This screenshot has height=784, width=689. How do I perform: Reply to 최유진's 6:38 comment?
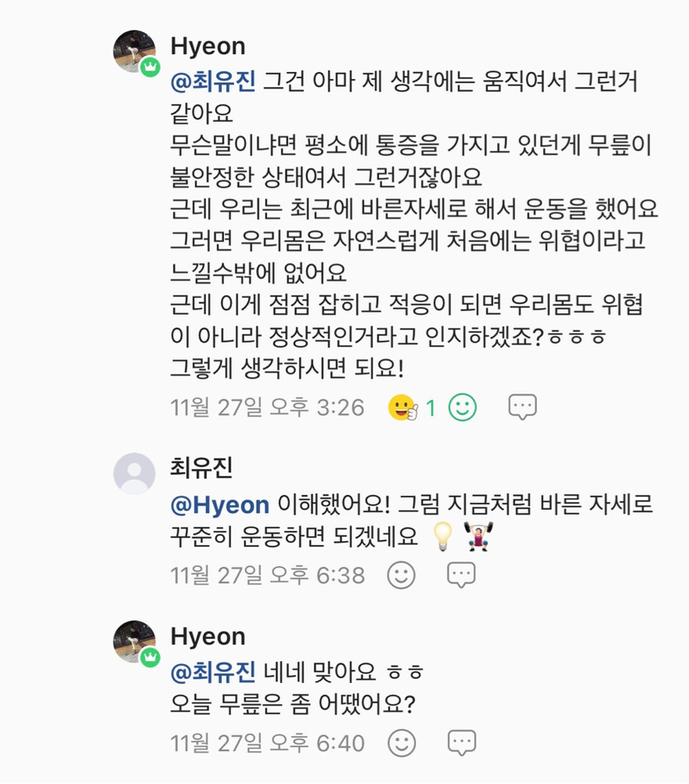click(462, 575)
